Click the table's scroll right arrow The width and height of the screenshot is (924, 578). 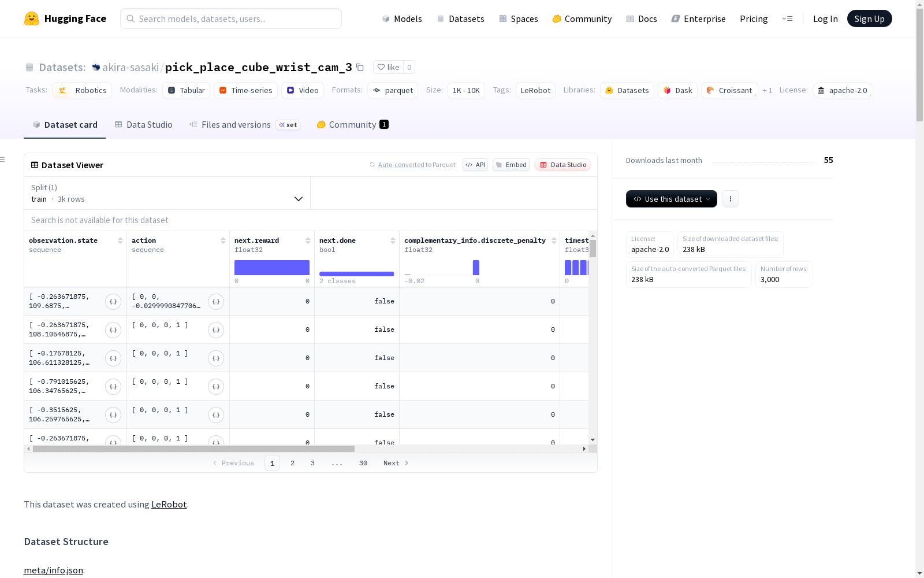pos(584,449)
